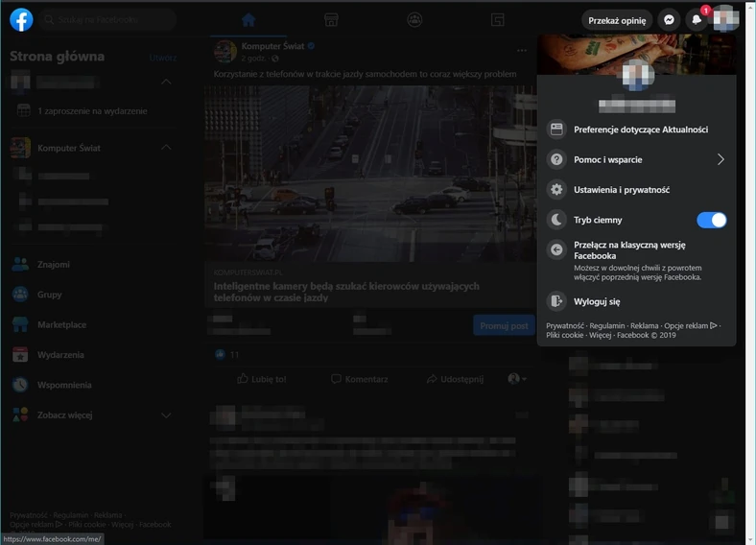756x545 pixels.
Task: Open Komputer Świat page in sidebar
Action: click(x=69, y=148)
